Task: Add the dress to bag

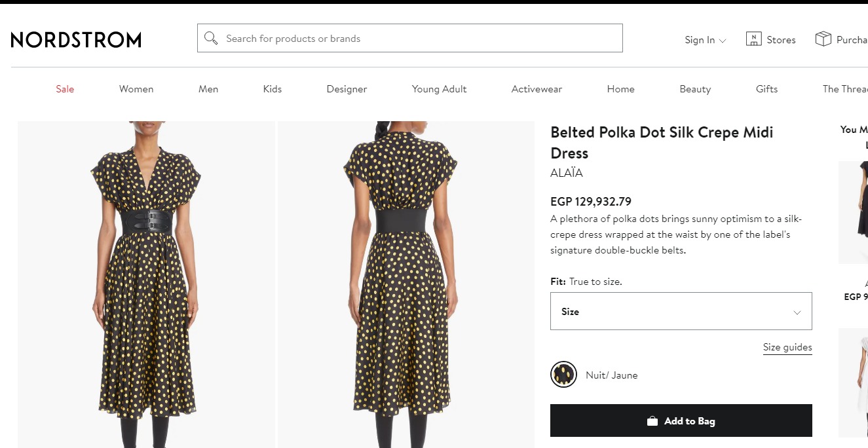Action: point(681,420)
